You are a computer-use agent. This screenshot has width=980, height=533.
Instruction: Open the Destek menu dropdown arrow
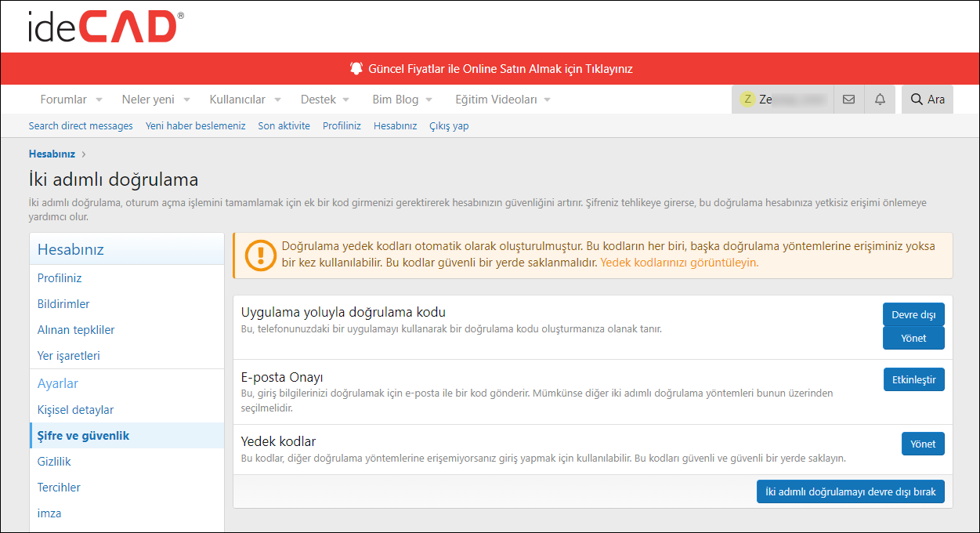click(x=345, y=100)
